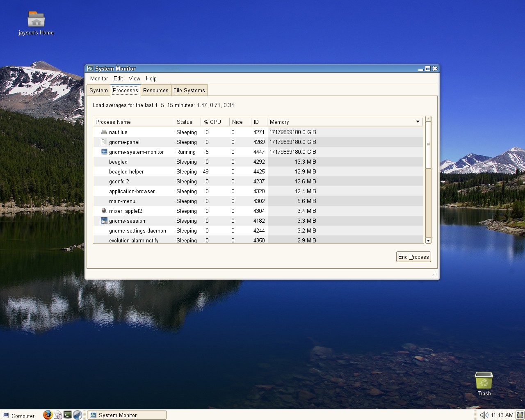Click the 12.6 MiB memory value
This screenshot has height=420, width=525.
click(305, 181)
